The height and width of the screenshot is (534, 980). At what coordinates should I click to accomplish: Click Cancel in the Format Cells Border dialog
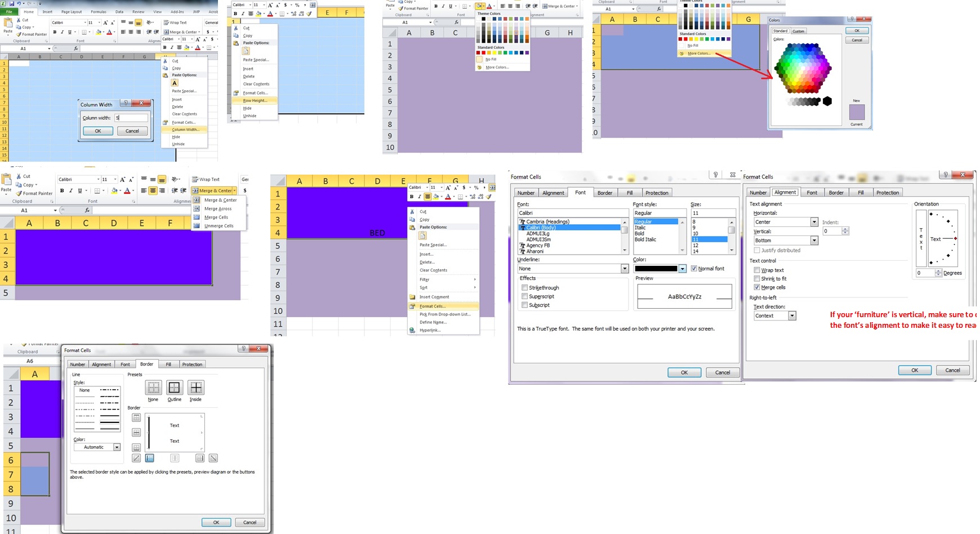pos(250,522)
